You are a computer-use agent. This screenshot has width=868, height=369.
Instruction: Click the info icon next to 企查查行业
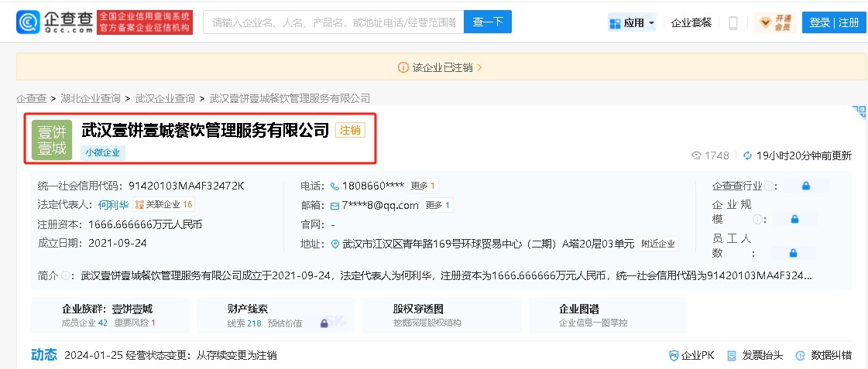[x=769, y=186]
